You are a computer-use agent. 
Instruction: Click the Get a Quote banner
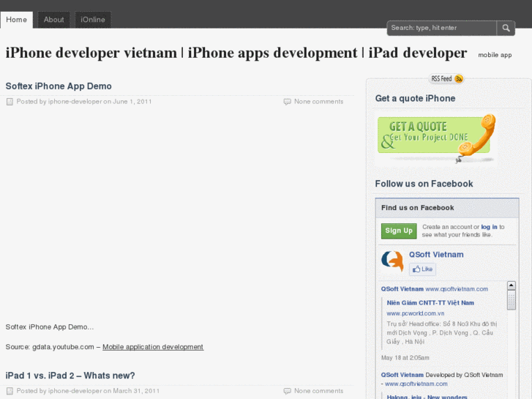pyautogui.click(x=436, y=138)
